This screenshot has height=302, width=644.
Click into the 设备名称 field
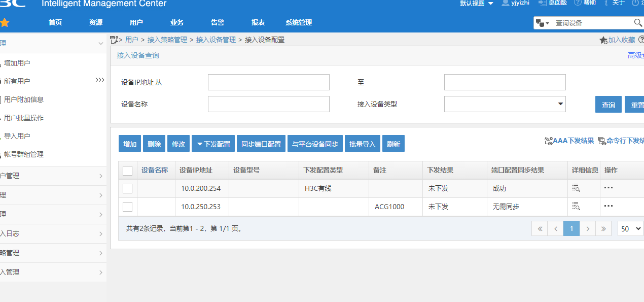click(x=269, y=104)
